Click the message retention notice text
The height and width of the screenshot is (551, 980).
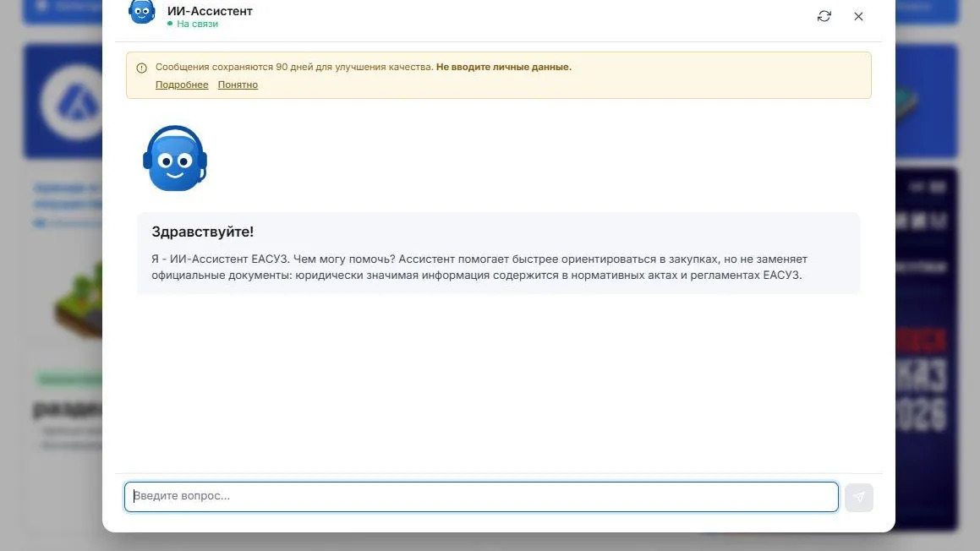[x=294, y=67]
